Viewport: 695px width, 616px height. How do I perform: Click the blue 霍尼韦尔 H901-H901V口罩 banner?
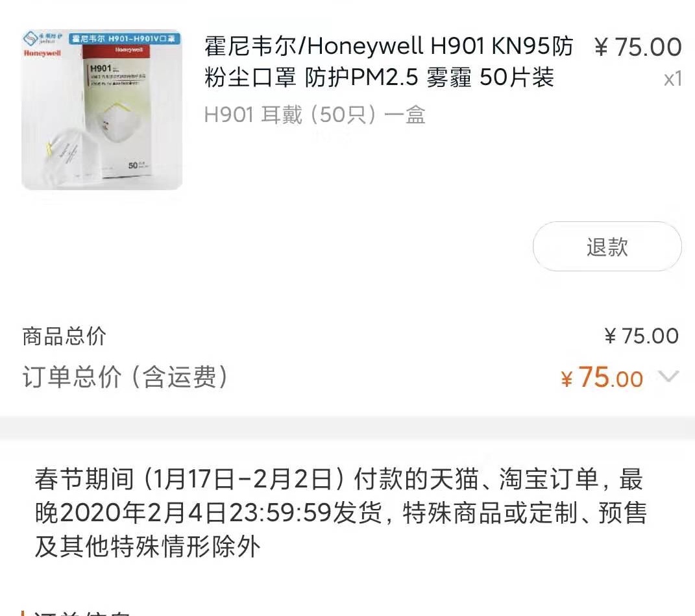pyautogui.click(x=125, y=38)
